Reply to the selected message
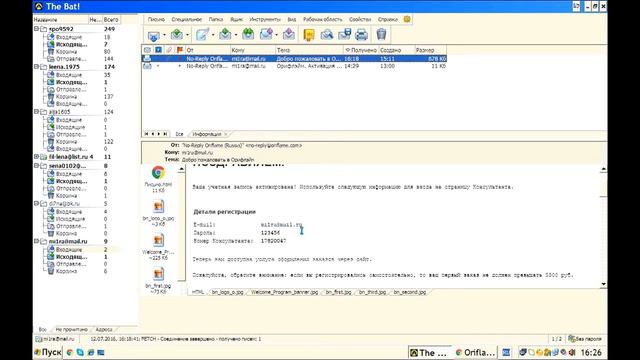This screenshot has height=360, width=640. coord(225,35)
